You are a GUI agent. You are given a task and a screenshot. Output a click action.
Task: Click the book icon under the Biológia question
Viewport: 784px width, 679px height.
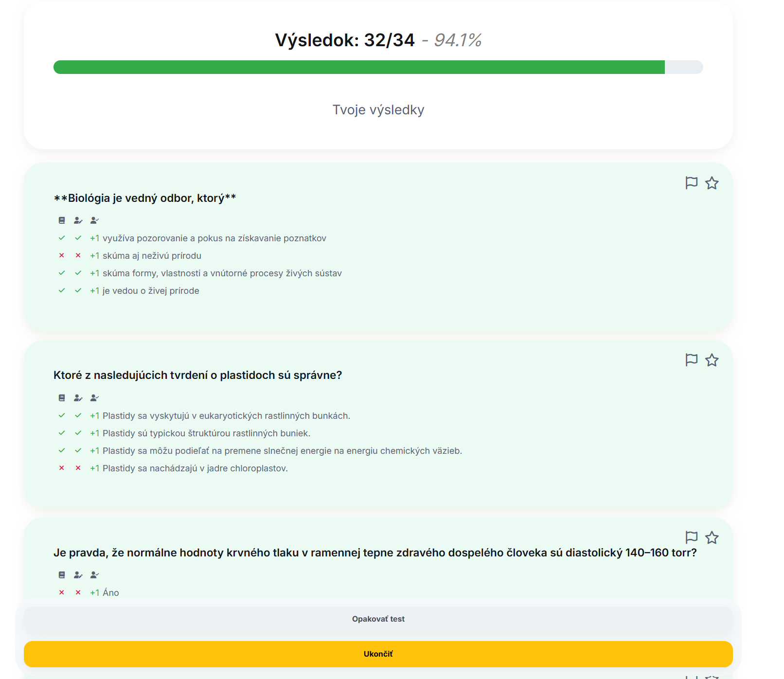[x=62, y=220]
